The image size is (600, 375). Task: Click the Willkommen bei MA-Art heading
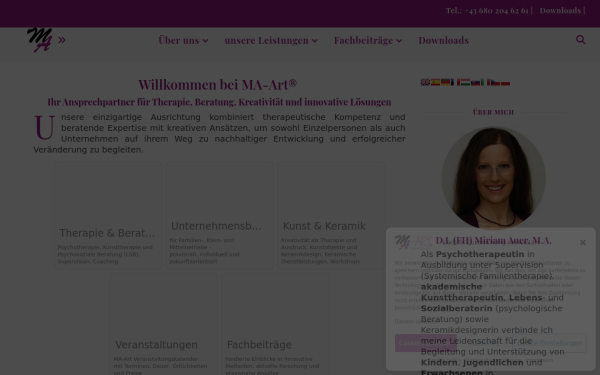(x=217, y=84)
